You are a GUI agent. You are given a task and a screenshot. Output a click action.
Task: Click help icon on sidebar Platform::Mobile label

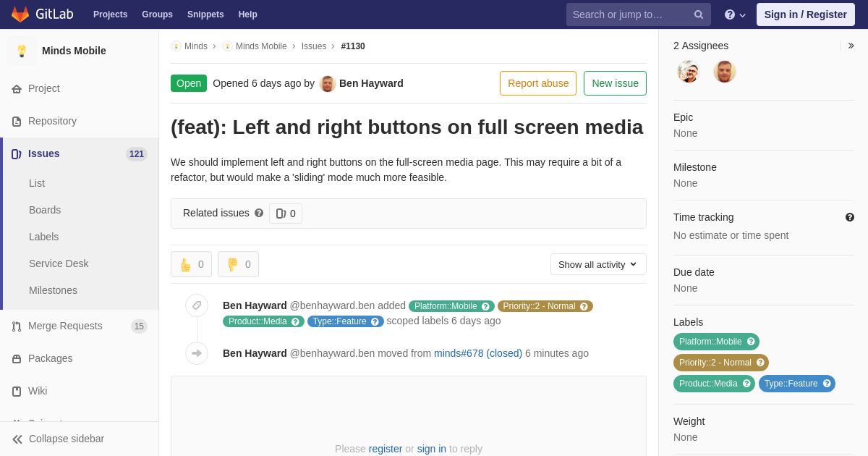click(751, 342)
